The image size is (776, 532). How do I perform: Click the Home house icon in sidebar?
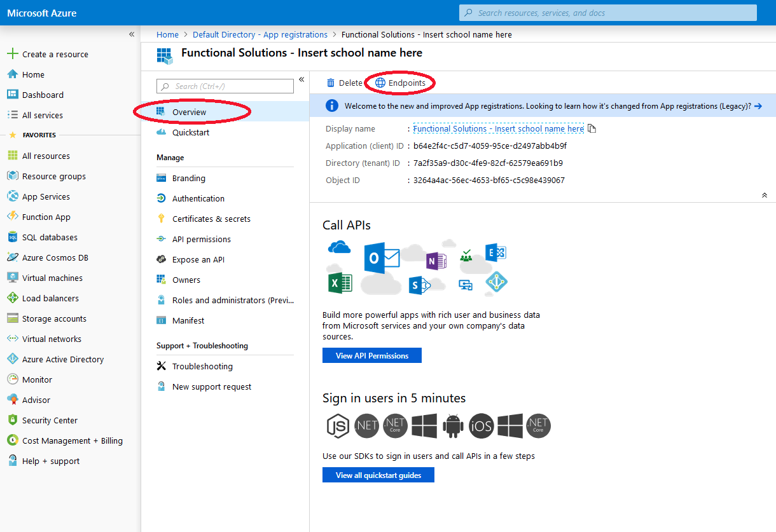[12, 74]
